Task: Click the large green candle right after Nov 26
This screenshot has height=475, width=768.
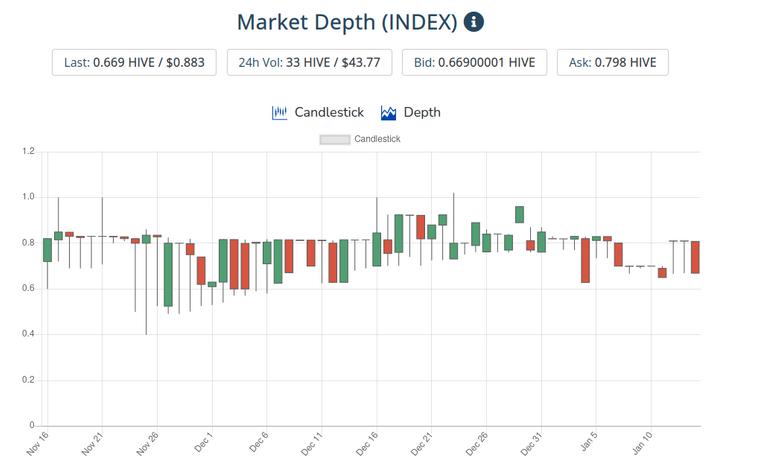Action: pyautogui.click(x=168, y=275)
